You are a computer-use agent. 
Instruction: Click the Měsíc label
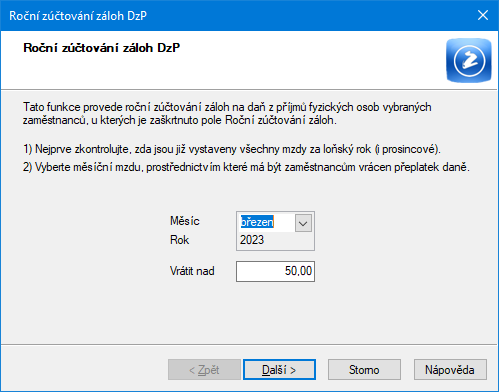(x=185, y=221)
